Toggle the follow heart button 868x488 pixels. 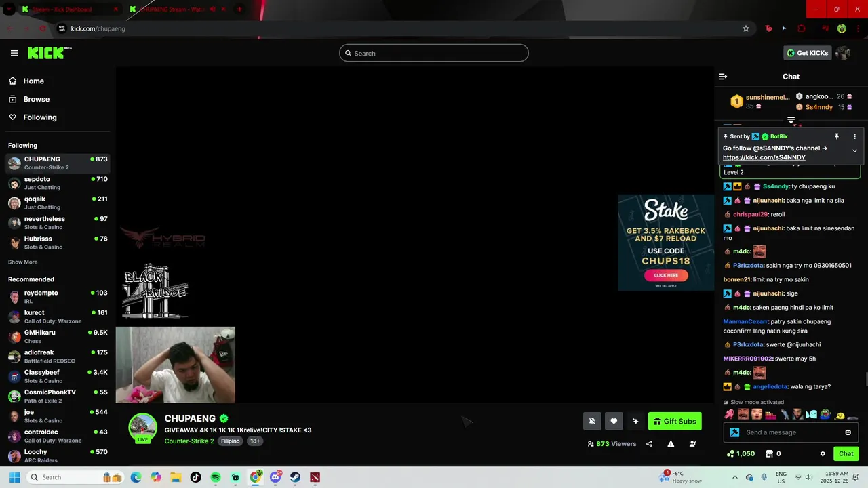point(614,421)
